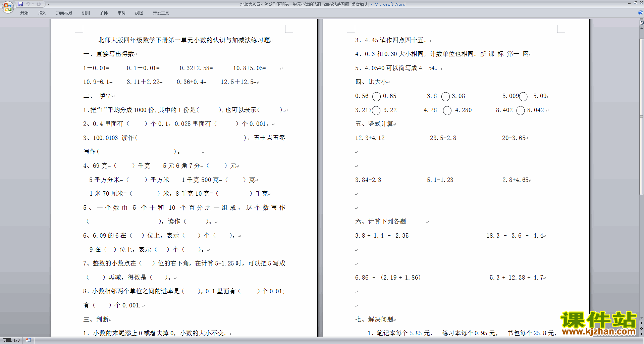This screenshot has width=644, height=344.
Task: Click the expression 12.3+4.12
Action: pyautogui.click(x=370, y=138)
